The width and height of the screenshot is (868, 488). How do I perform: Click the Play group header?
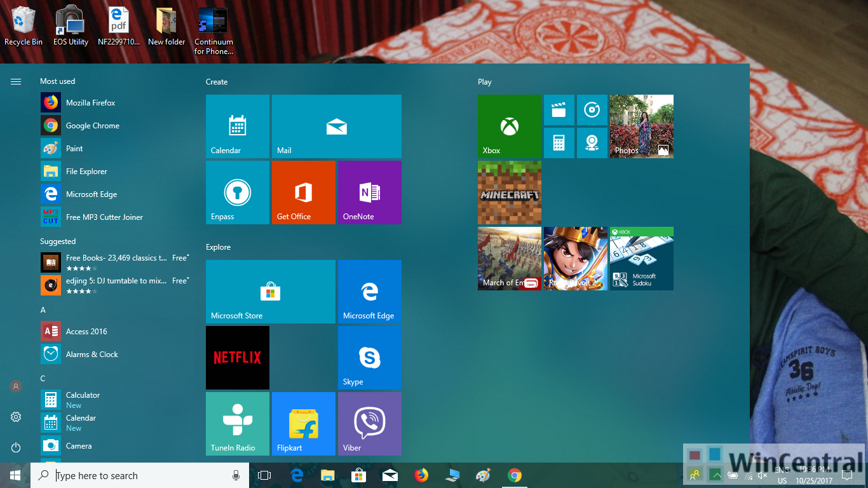485,82
